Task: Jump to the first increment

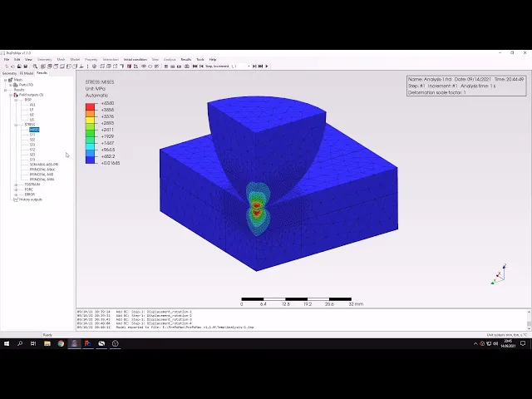Action: point(195,66)
